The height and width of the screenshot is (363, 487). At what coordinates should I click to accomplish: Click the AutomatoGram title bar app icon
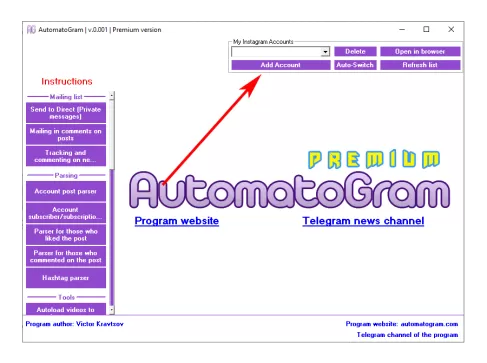click(x=31, y=30)
